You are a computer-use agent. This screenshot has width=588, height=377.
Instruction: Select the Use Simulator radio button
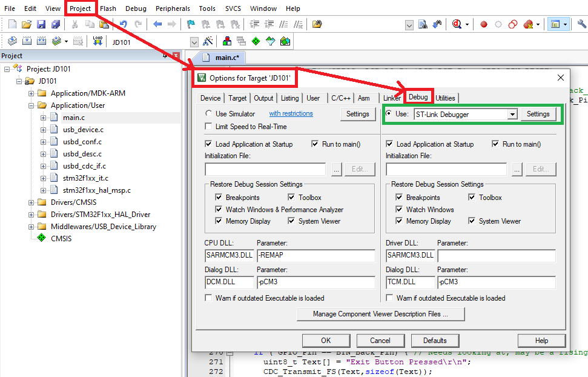[209, 114]
